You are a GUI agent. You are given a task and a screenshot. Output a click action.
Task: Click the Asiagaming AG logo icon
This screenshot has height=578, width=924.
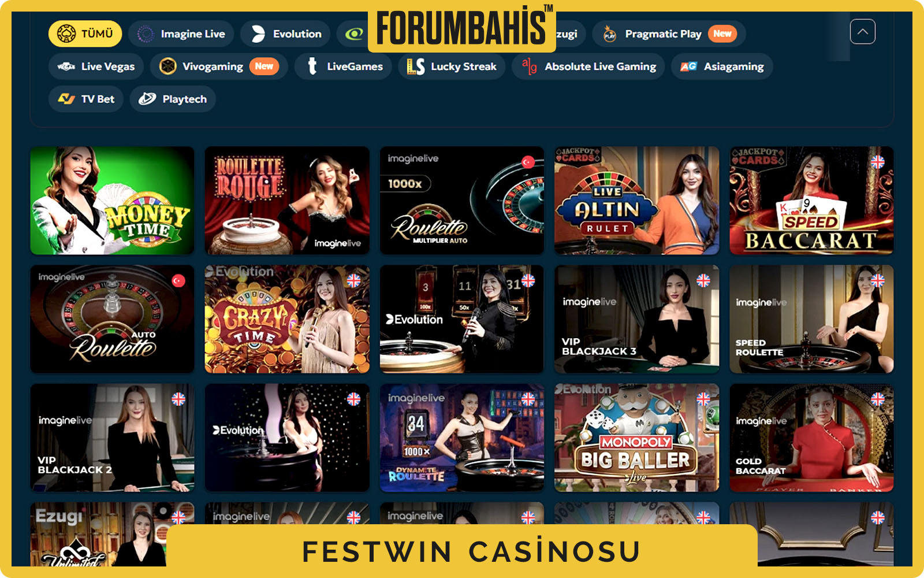(688, 66)
